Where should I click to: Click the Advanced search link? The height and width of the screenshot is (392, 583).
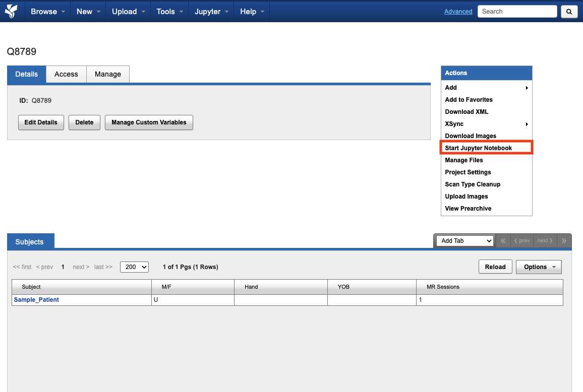pos(458,12)
